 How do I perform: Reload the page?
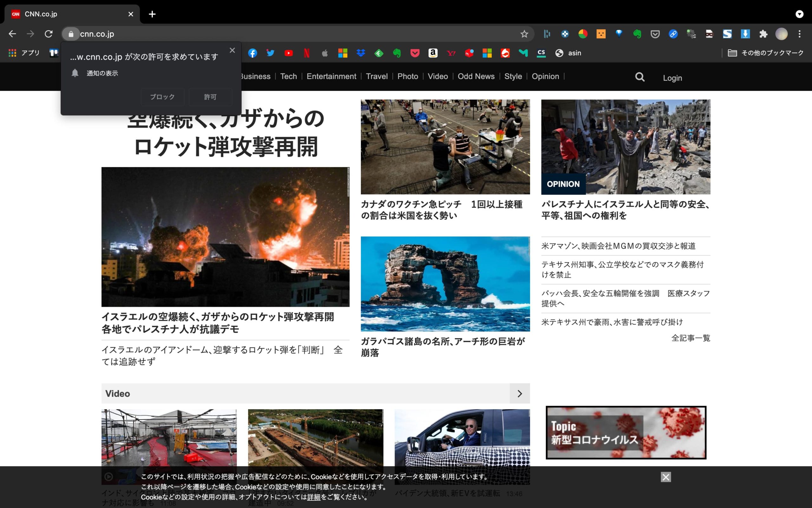(x=49, y=34)
